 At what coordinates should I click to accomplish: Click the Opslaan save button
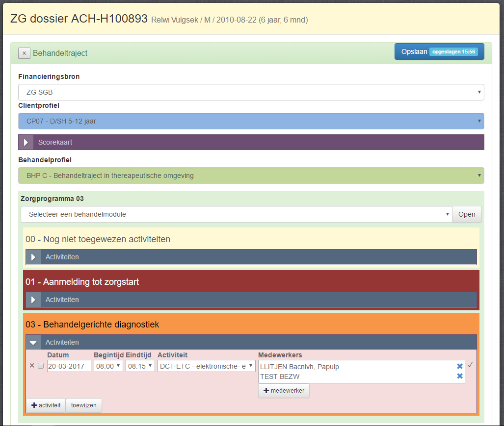click(439, 51)
